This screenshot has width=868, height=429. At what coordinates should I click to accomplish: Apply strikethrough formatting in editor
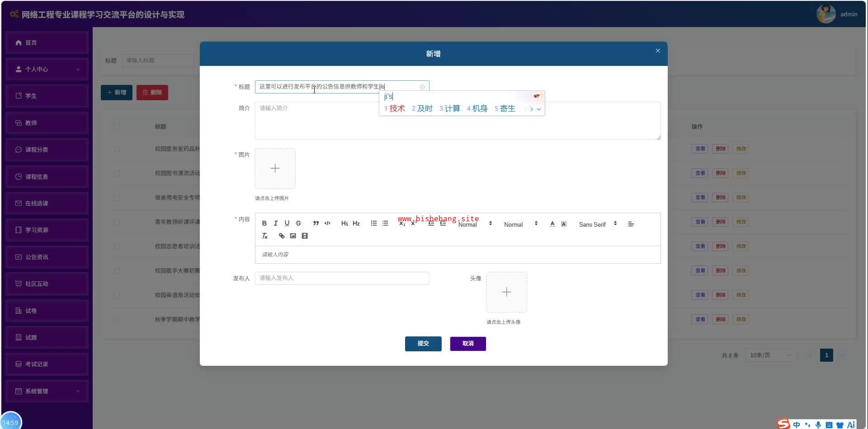298,223
